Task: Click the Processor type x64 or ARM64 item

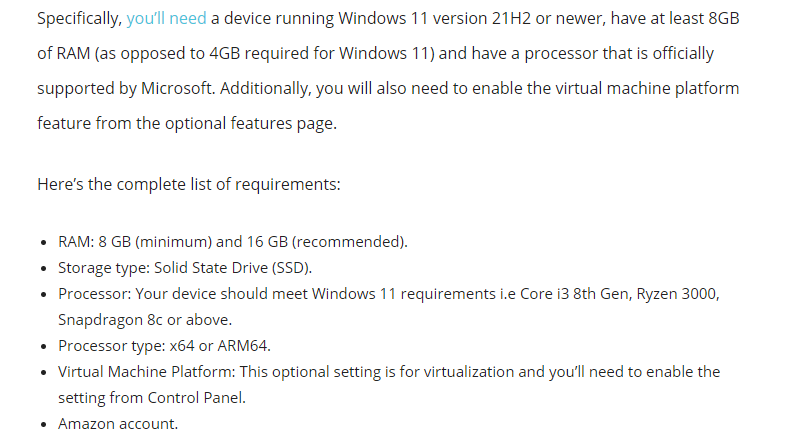Action: coord(164,346)
